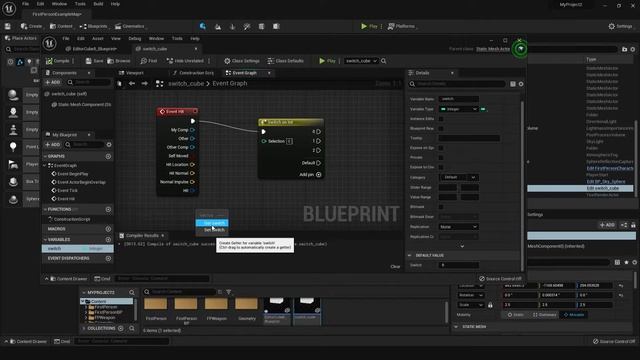The height and width of the screenshot is (360, 640).
Task: Add new graph with plus icon
Action: coord(108,156)
